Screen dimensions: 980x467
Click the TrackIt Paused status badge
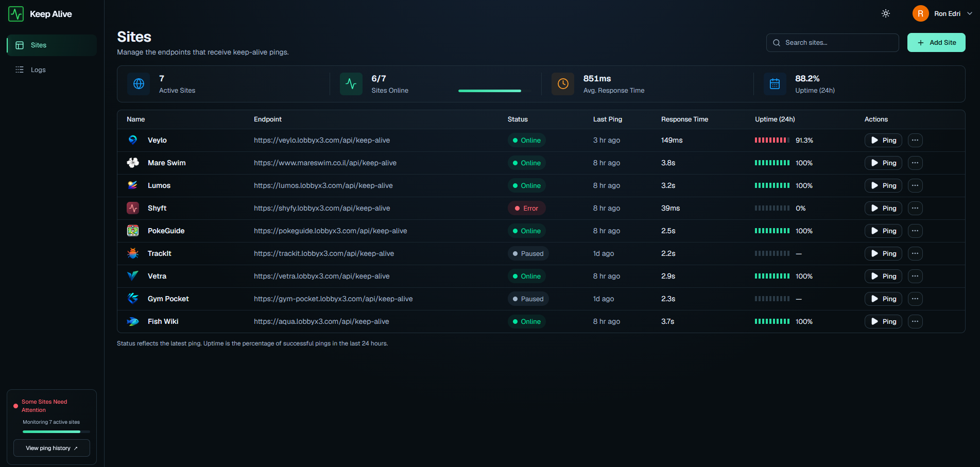point(528,253)
